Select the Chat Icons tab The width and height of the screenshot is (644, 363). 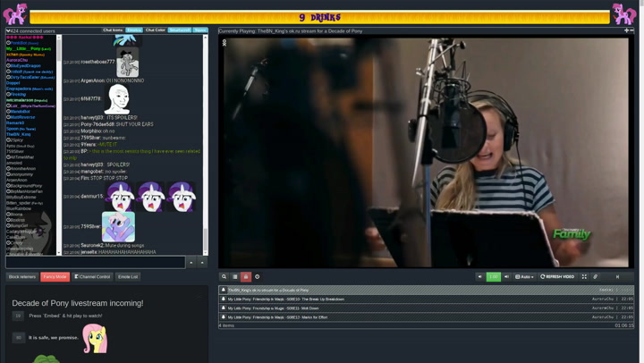point(113,30)
